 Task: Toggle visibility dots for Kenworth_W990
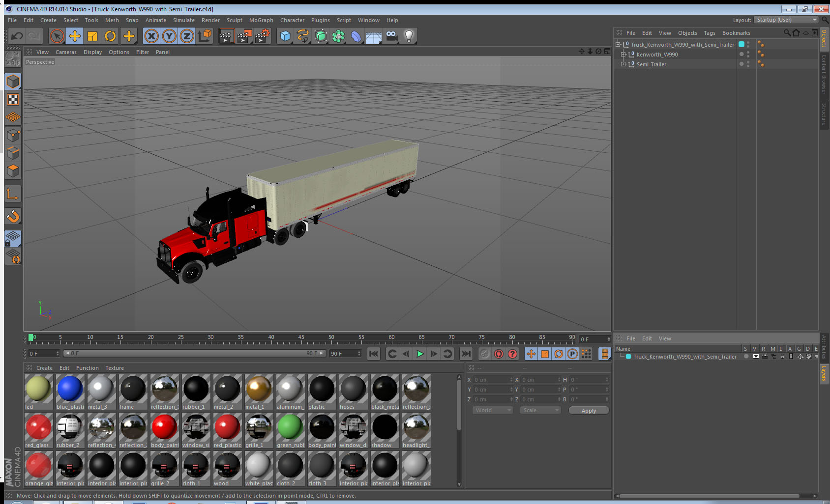coord(748,55)
